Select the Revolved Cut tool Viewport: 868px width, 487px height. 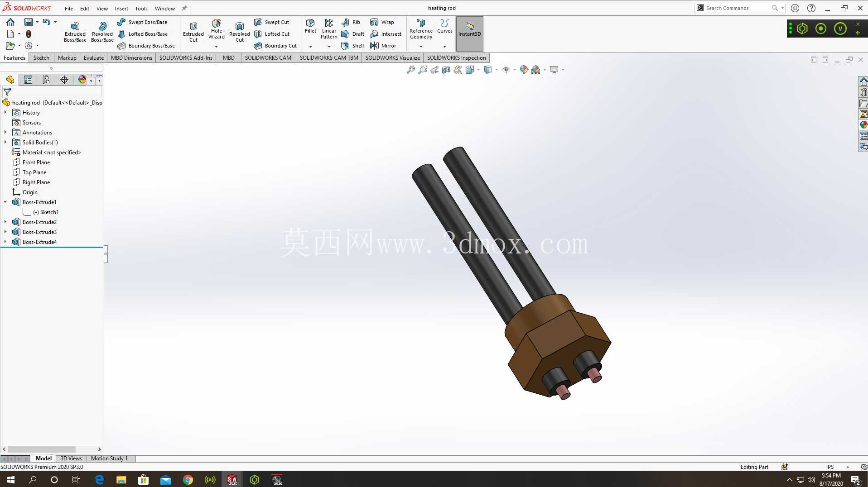pos(240,32)
